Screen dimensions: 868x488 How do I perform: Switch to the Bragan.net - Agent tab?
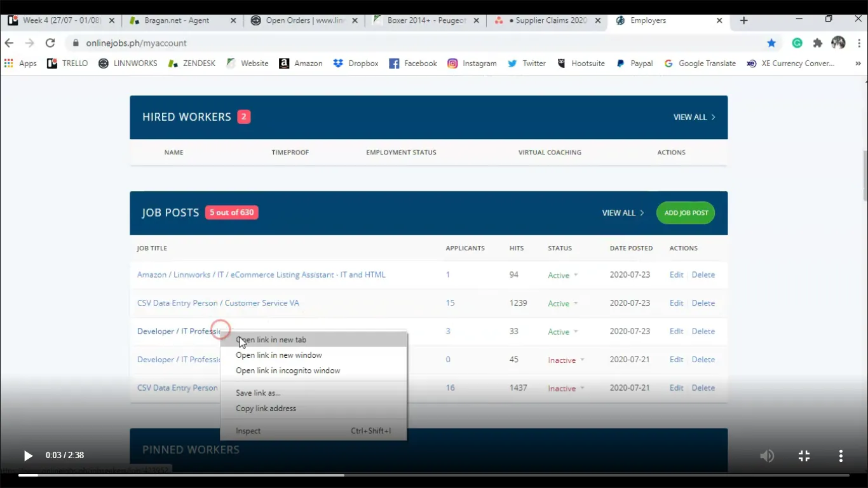[182, 20]
